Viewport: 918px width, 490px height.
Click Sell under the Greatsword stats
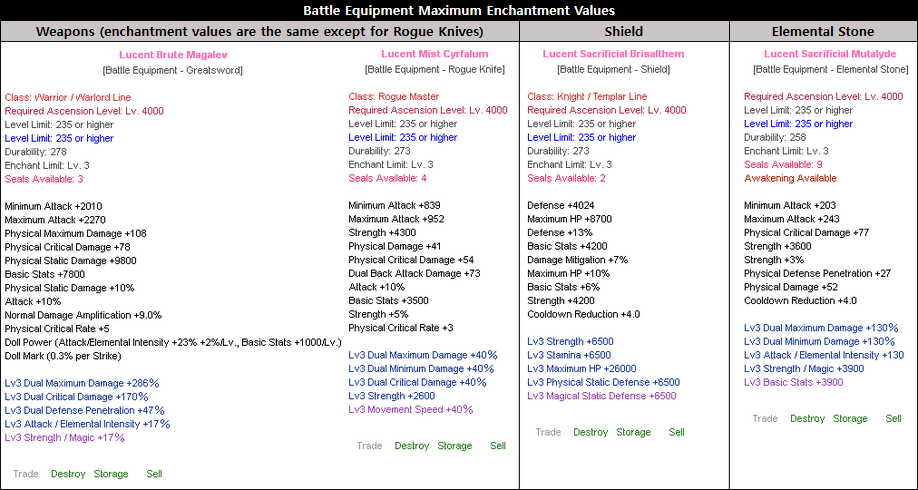point(154,474)
